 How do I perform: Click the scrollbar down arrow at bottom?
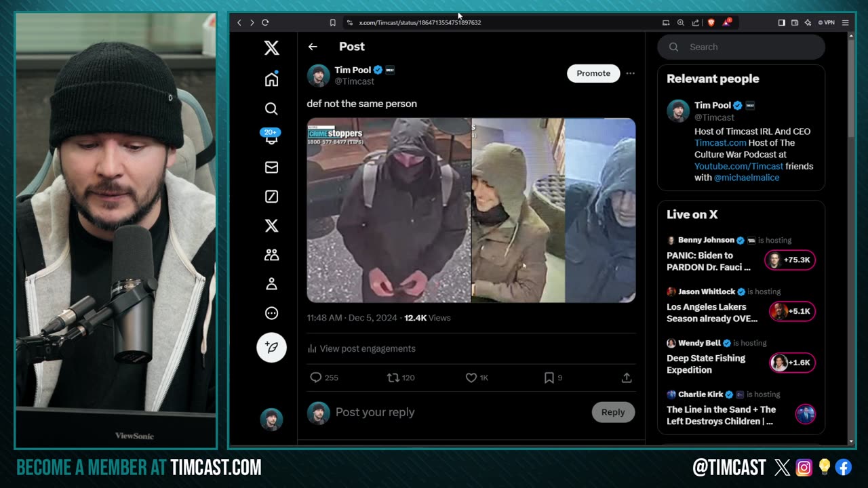[852, 441]
